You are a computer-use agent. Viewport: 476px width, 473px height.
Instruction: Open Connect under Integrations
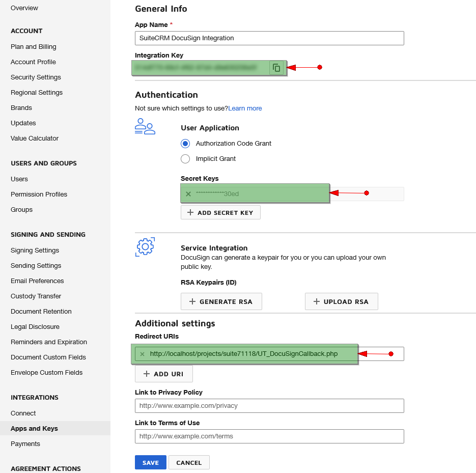pos(23,413)
